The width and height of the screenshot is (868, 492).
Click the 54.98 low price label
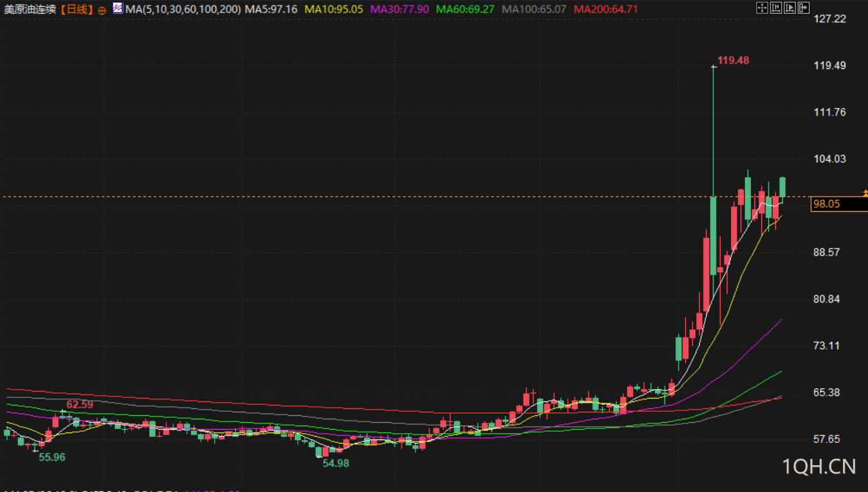336,464
